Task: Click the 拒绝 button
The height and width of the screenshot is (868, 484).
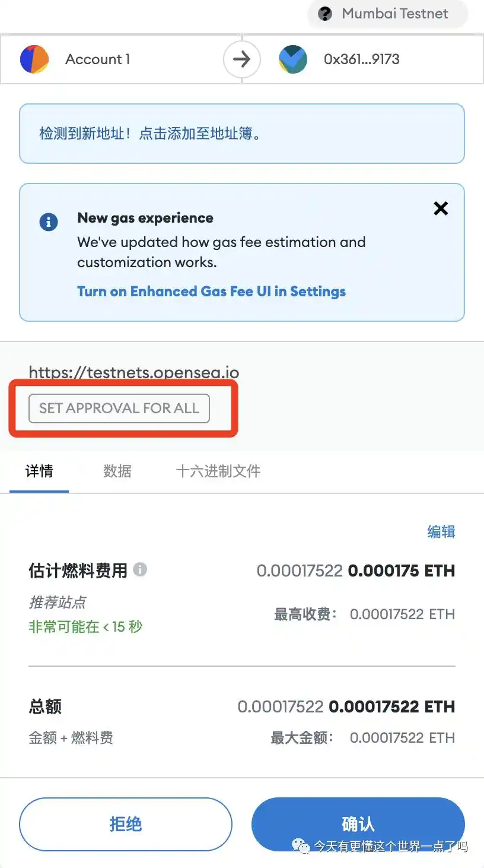Action: pyautogui.click(x=126, y=824)
